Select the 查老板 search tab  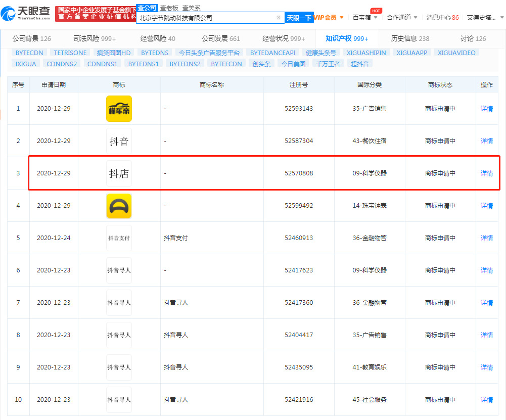(x=169, y=8)
